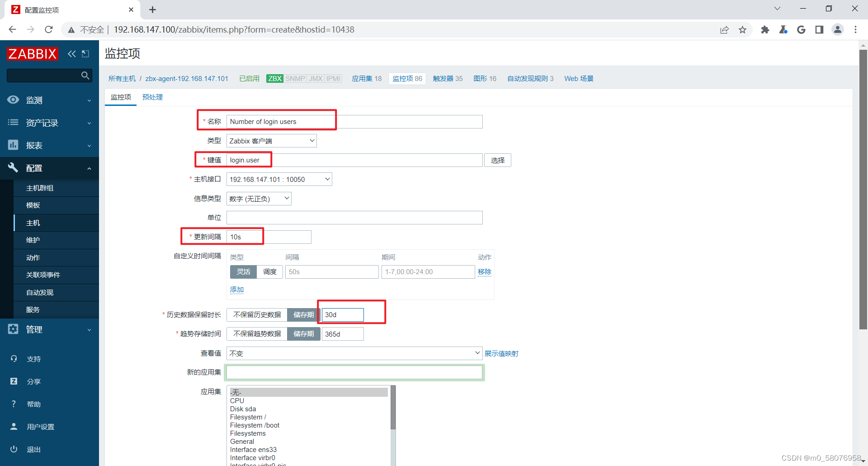This screenshot has height=466, width=868.
Task: Open the 信息类型 数字 dropdown
Action: 259,199
